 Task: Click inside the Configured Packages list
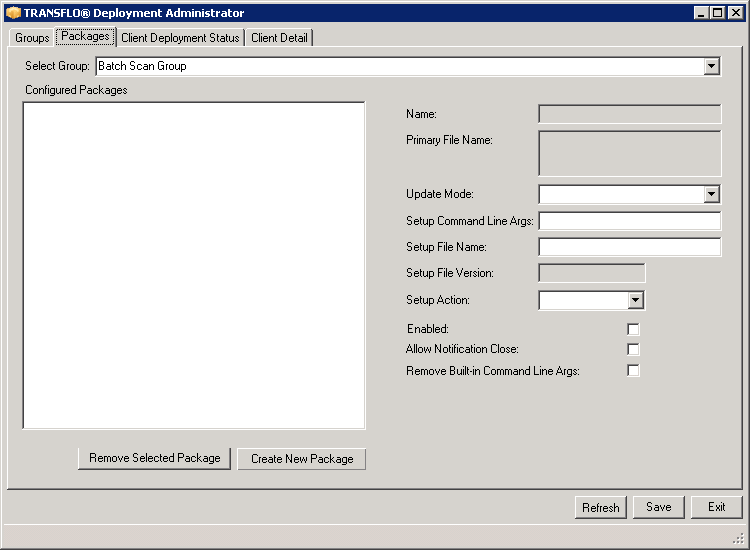[194, 265]
